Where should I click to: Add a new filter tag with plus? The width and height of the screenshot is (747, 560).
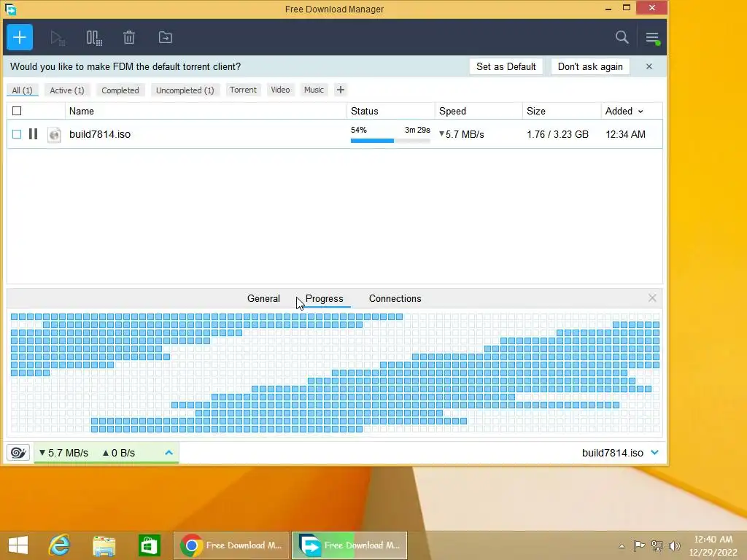pyautogui.click(x=340, y=90)
